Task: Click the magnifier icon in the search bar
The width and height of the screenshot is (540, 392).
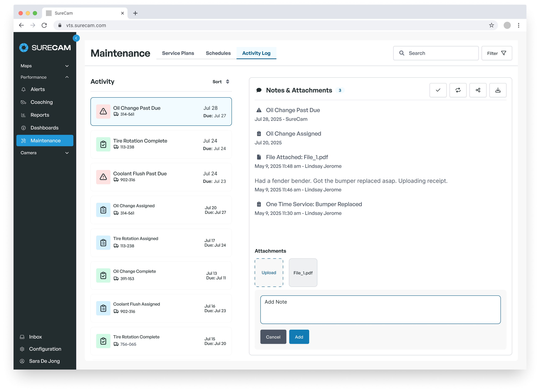Action: click(x=402, y=53)
